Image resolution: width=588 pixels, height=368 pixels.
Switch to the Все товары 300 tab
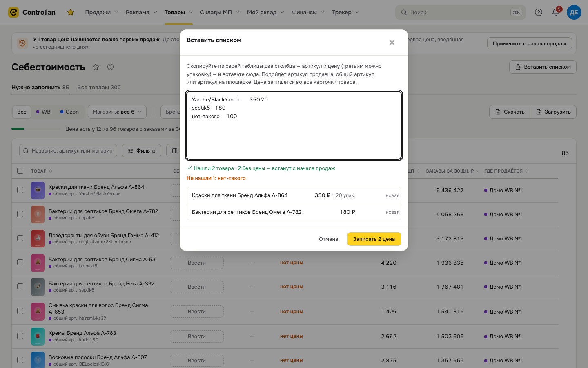(x=99, y=87)
